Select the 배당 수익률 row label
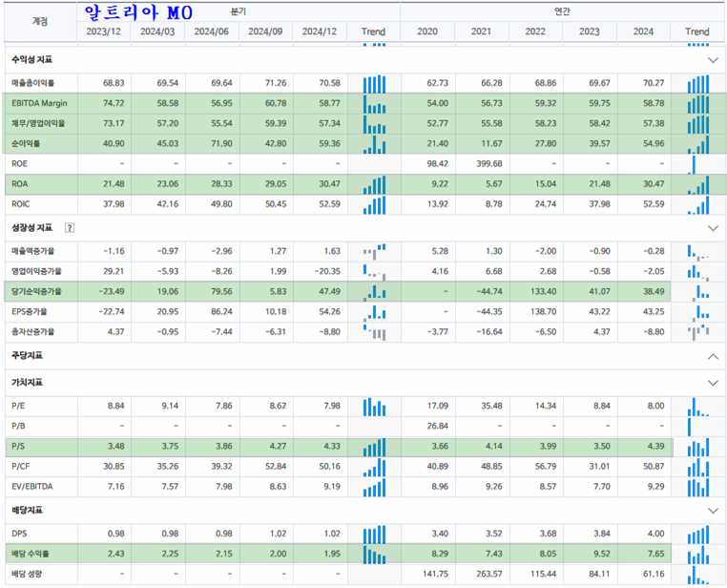727x588 pixels. [31, 555]
